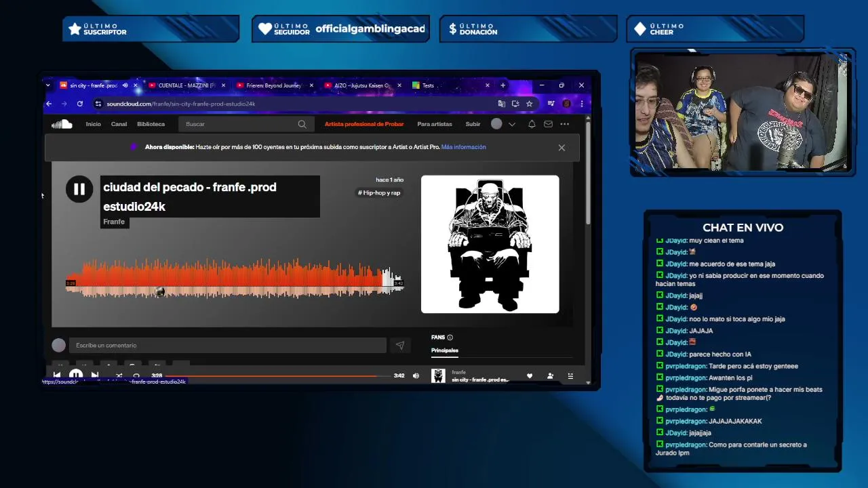Click the search magnifier icon in SoundCloud
Image resolution: width=868 pixels, height=488 pixels.
point(302,124)
